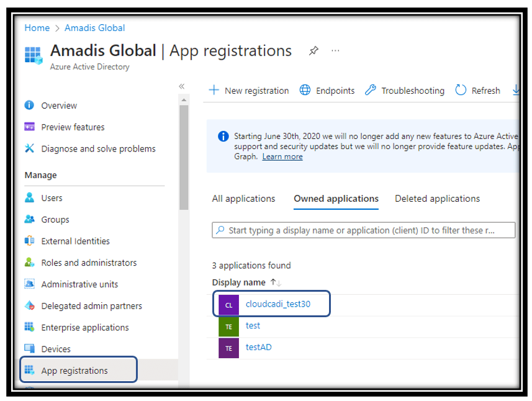Click the Enterprise applications grid icon

click(x=30, y=327)
